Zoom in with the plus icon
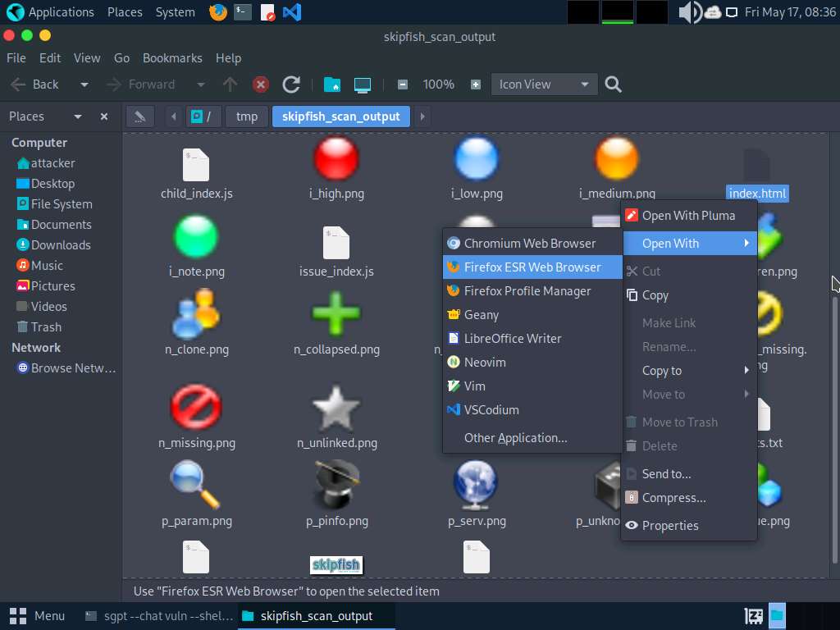Screen dimensions: 840x630 [x=476, y=84]
